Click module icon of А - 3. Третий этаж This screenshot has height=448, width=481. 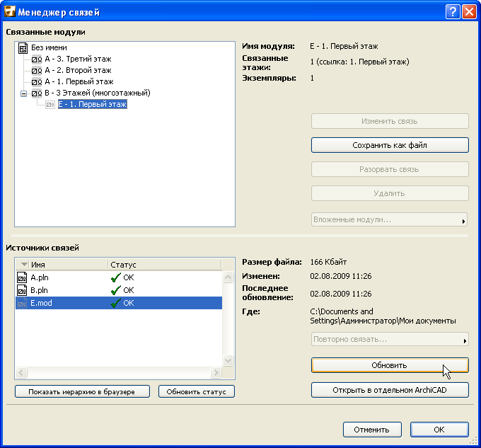[37, 59]
